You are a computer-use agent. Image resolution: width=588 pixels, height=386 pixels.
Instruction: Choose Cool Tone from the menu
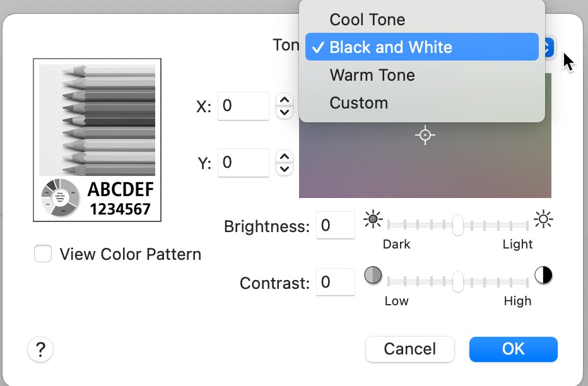pos(367,20)
